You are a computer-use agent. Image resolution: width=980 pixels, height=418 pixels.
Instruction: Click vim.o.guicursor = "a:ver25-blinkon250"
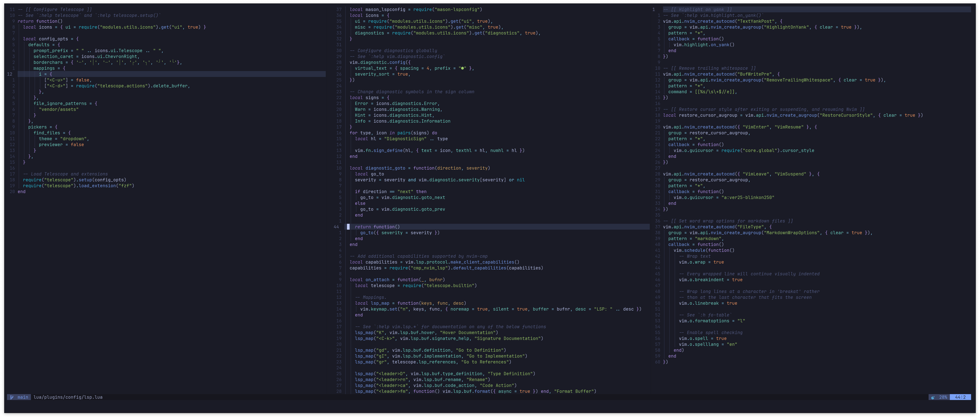pos(724,198)
